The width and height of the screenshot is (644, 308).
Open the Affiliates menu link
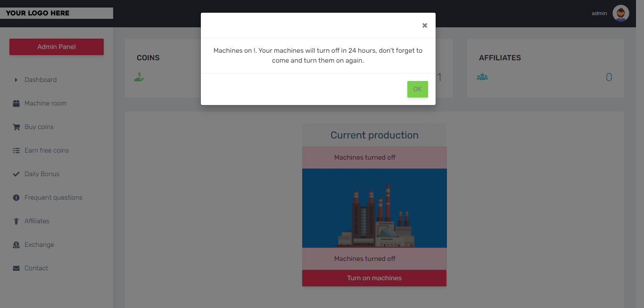[x=37, y=221]
